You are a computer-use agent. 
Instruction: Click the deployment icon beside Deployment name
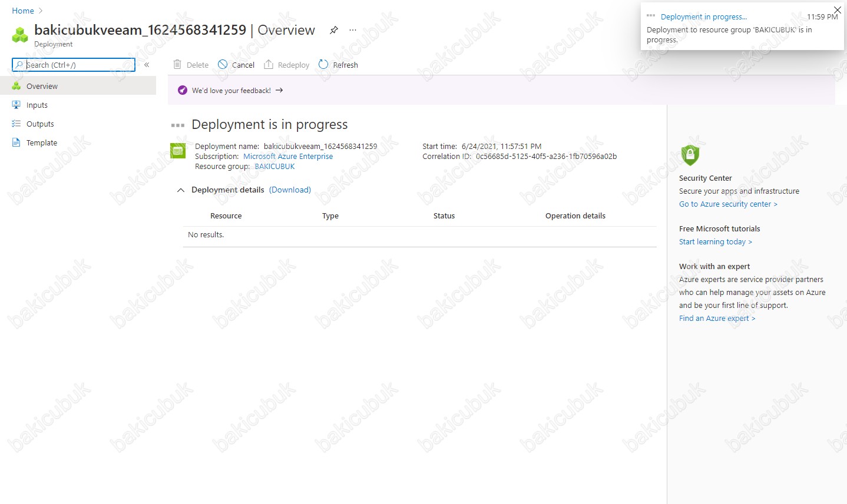[x=178, y=151]
